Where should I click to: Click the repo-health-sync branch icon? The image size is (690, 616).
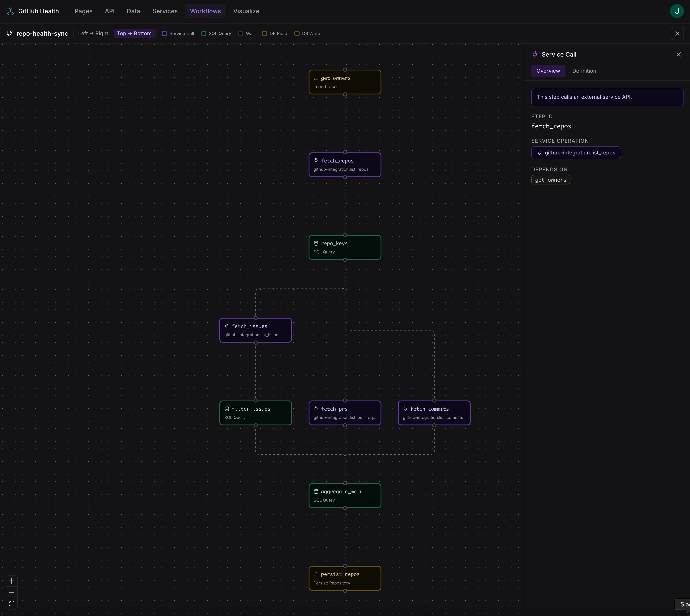[x=10, y=33]
